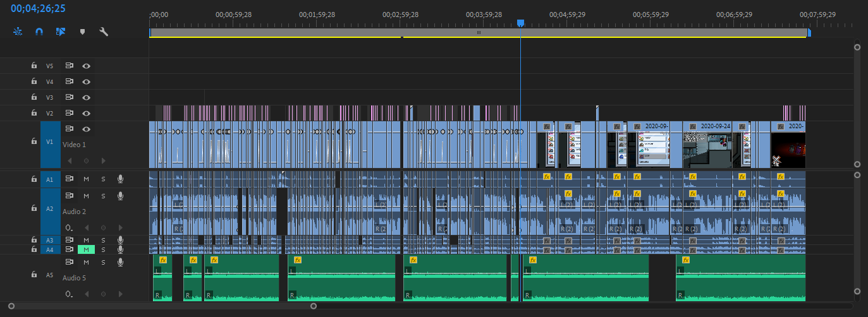Click the A1 track target label

pyautogui.click(x=50, y=179)
